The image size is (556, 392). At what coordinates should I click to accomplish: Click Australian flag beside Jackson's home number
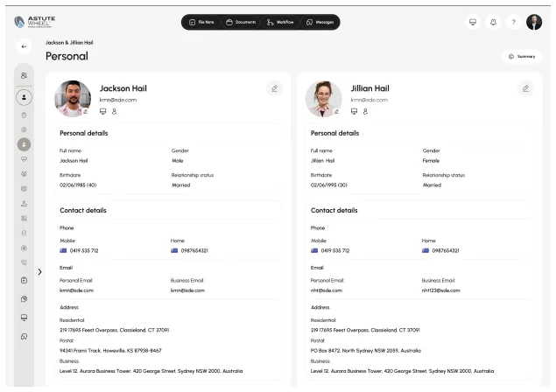(x=174, y=250)
